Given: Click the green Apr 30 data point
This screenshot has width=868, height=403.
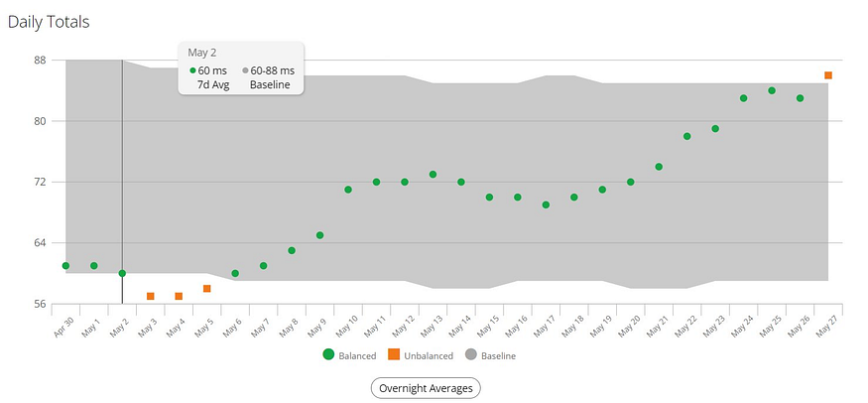Looking at the screenshot, I should (x=65, y=266).
